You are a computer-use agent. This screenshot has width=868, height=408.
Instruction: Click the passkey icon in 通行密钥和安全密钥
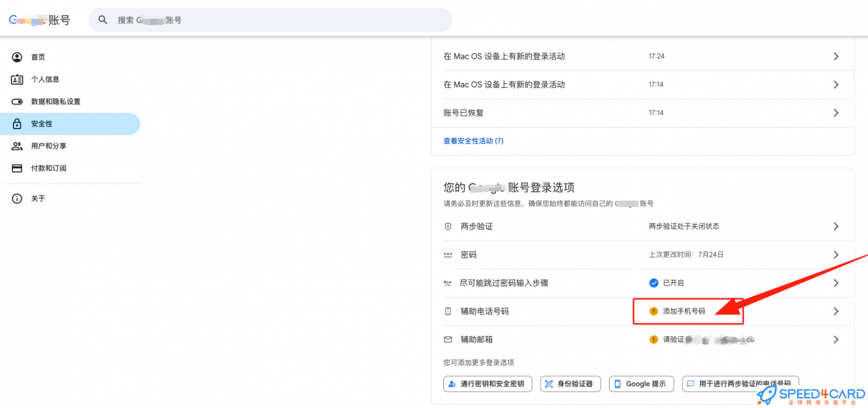(x=452, y=384)
